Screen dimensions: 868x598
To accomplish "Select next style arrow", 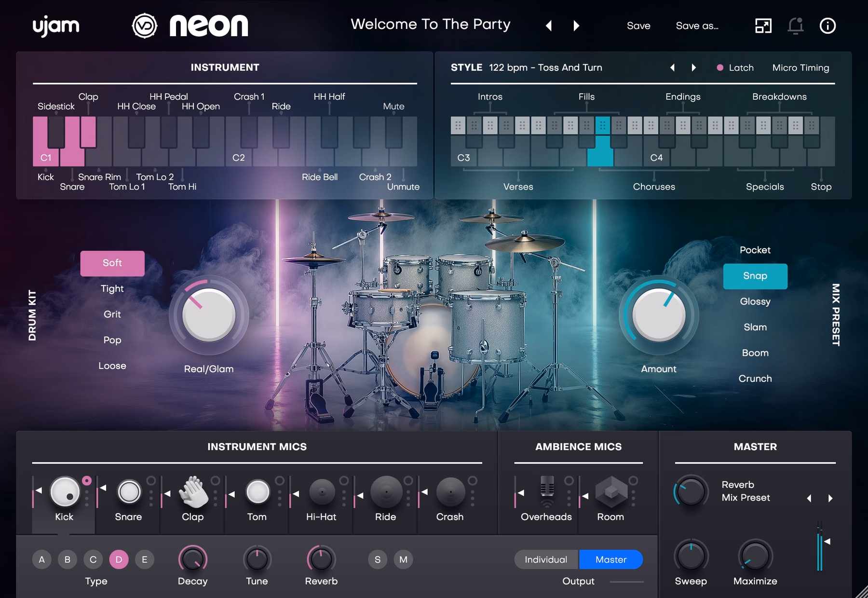I will (694, 68).
